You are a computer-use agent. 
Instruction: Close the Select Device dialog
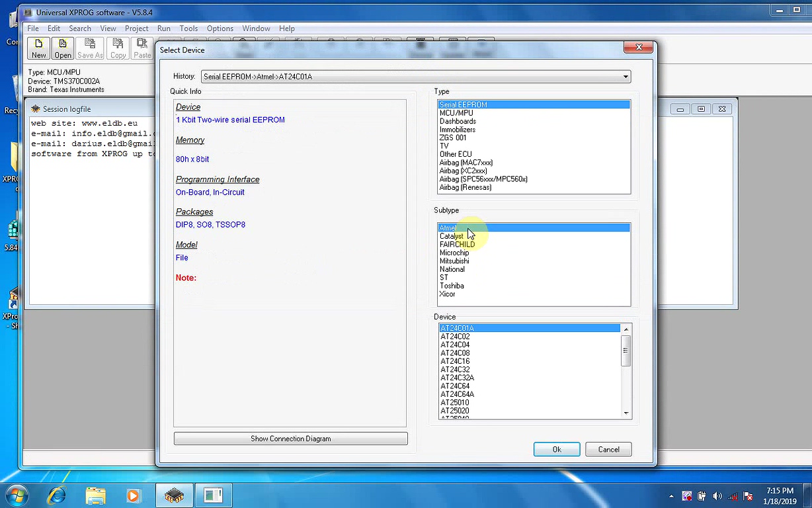coord(639,47)
